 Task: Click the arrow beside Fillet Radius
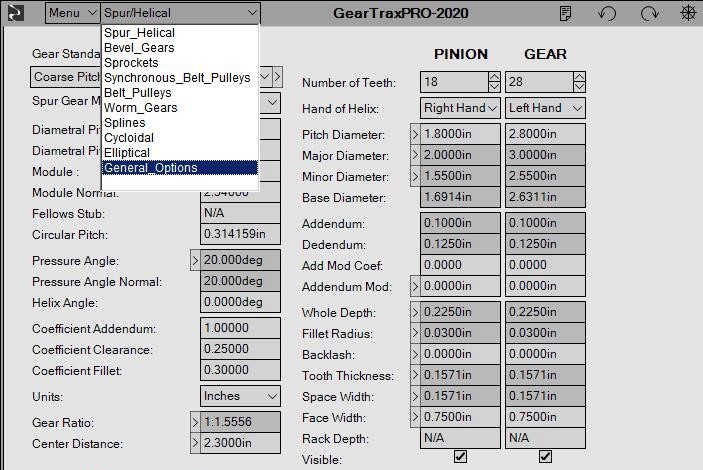click(x=415, y=333)
